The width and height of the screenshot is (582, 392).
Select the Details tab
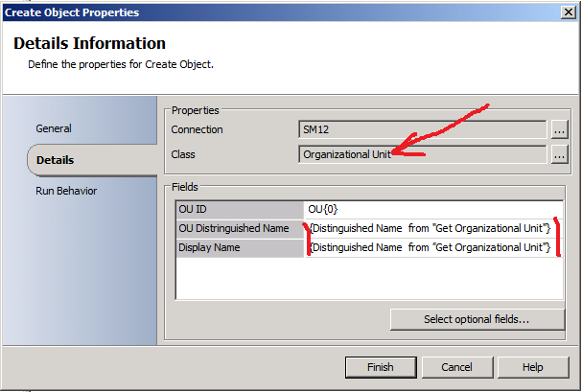point(56,160)
